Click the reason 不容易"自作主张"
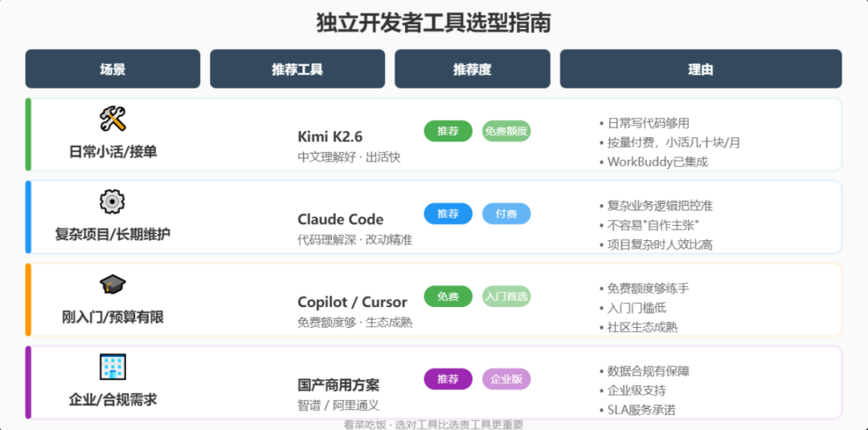Screen dimensions: 868x430 coord(653,225)
